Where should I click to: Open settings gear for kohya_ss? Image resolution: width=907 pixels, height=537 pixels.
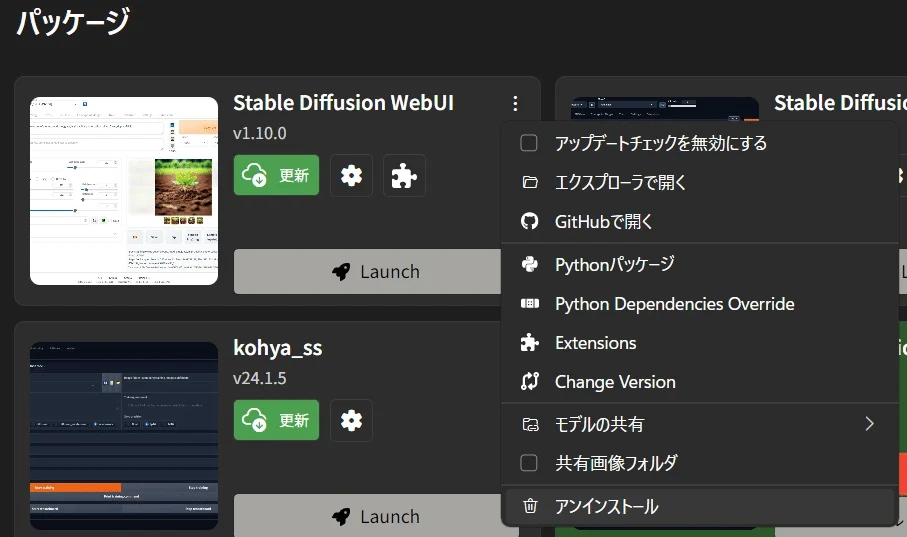point(352,420)
